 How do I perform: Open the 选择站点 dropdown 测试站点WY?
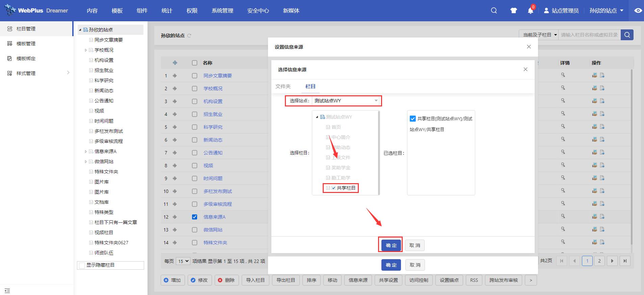tap(346, 101)
